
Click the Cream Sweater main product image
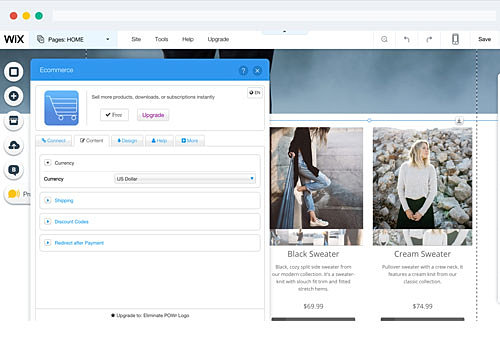tap(422, 178)
